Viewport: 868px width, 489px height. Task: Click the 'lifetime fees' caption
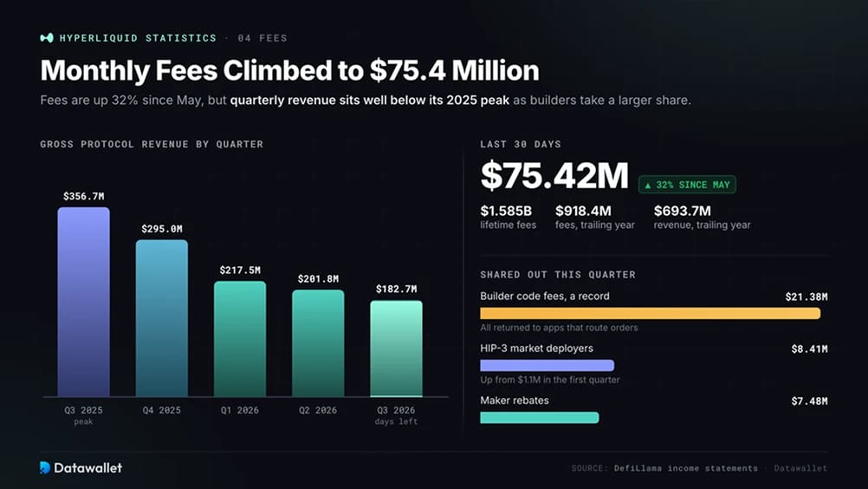pyautogui.click(x=508, y=225)
